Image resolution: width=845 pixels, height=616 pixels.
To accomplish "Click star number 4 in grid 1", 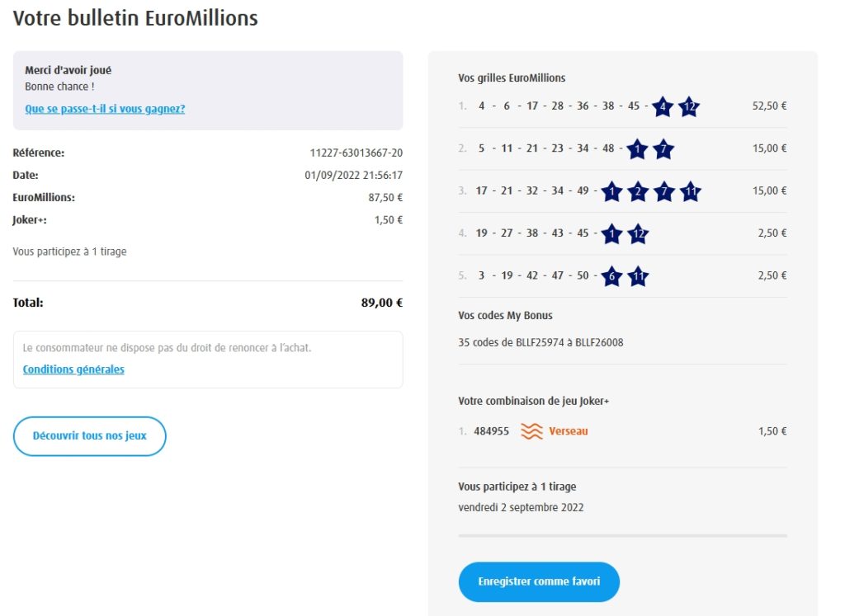I will pos(663,106).
